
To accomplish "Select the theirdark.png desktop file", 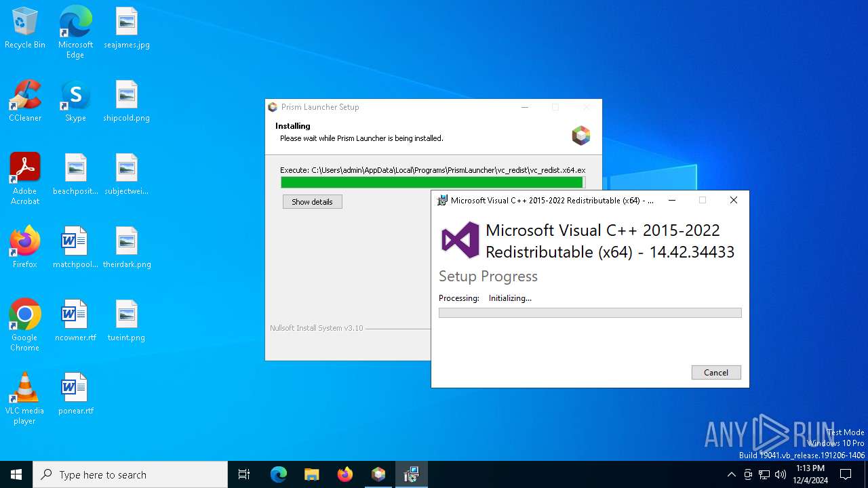I will tap(127, 248).
